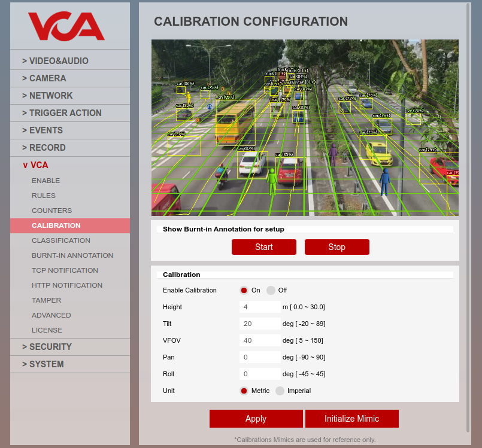Expand the EVENTS menu section

pos(70,130)
